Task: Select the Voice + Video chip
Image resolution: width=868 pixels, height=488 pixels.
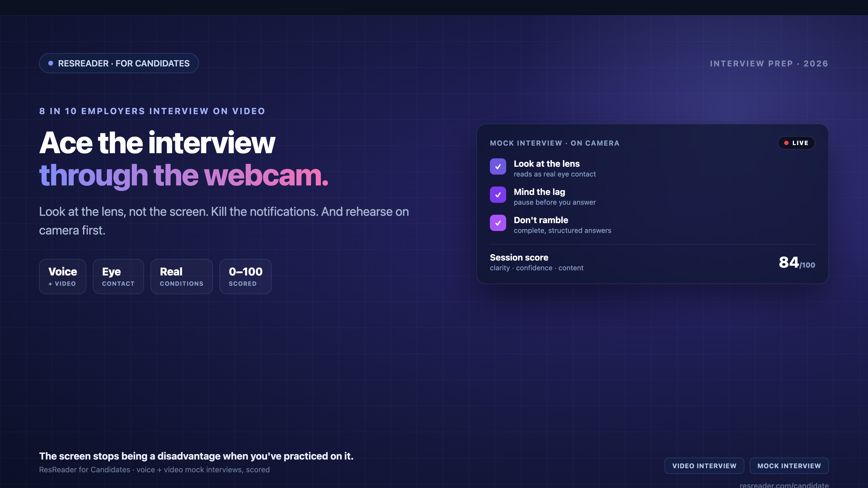Action: click(63, 277)
